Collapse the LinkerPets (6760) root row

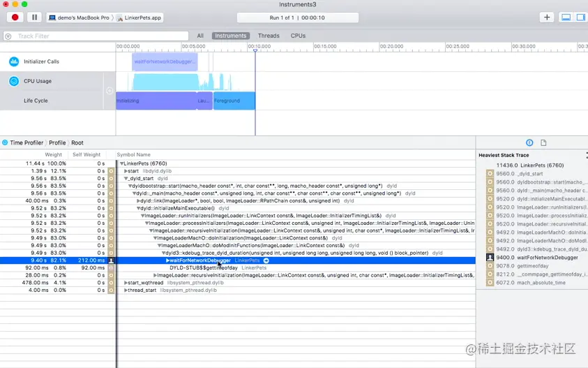(x=121, y=163)
